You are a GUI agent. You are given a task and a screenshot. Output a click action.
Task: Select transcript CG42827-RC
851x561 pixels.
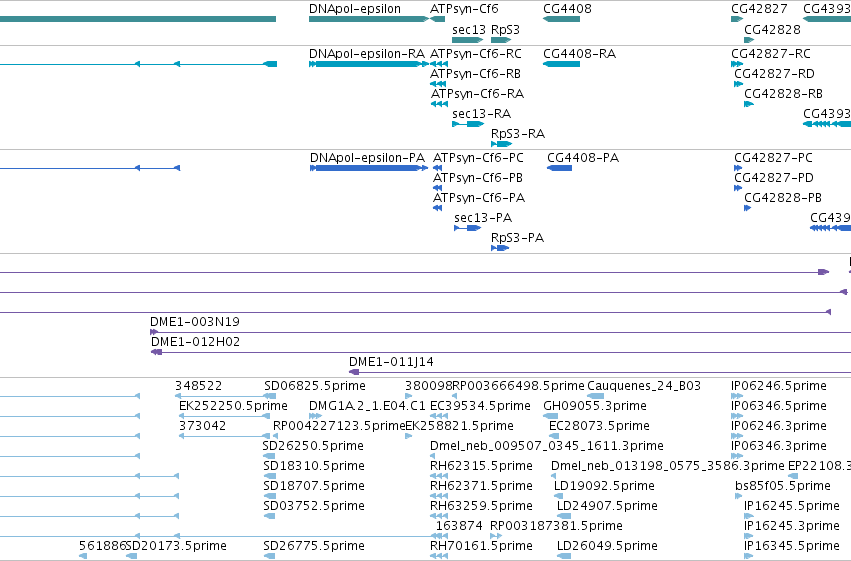[737, 64]
